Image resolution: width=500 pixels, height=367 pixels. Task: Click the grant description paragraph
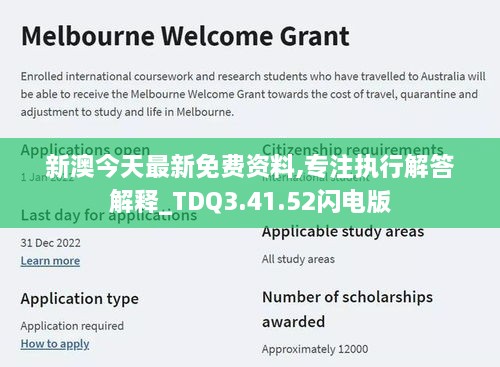coord(253,94)
